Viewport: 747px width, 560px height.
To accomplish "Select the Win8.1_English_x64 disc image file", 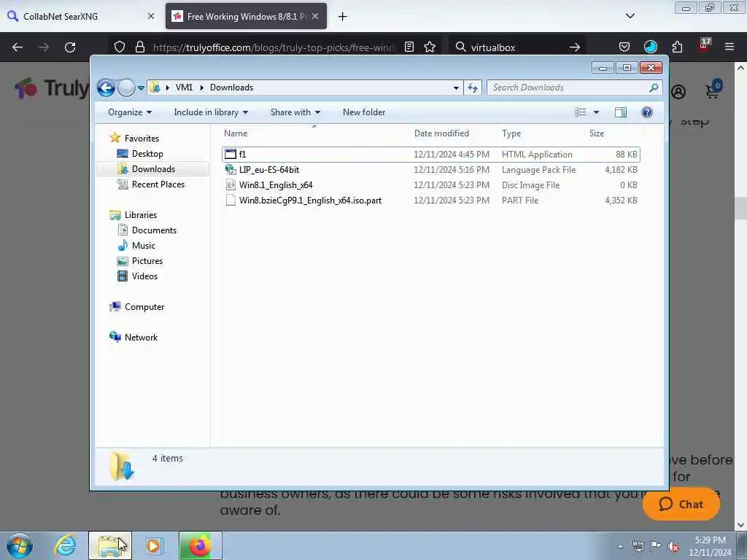I will (x=431, y=185).
